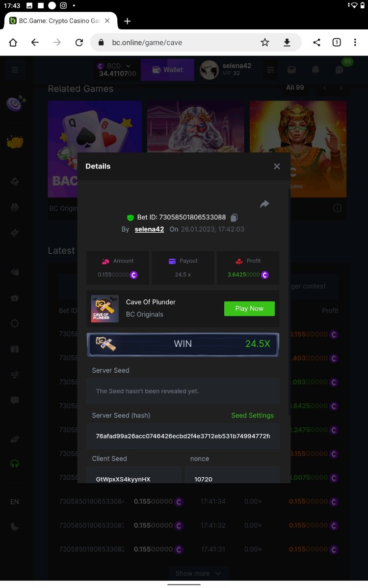Open Seed Settings link
The width and height of the screenshot is (368, 588).
(252, 415)
